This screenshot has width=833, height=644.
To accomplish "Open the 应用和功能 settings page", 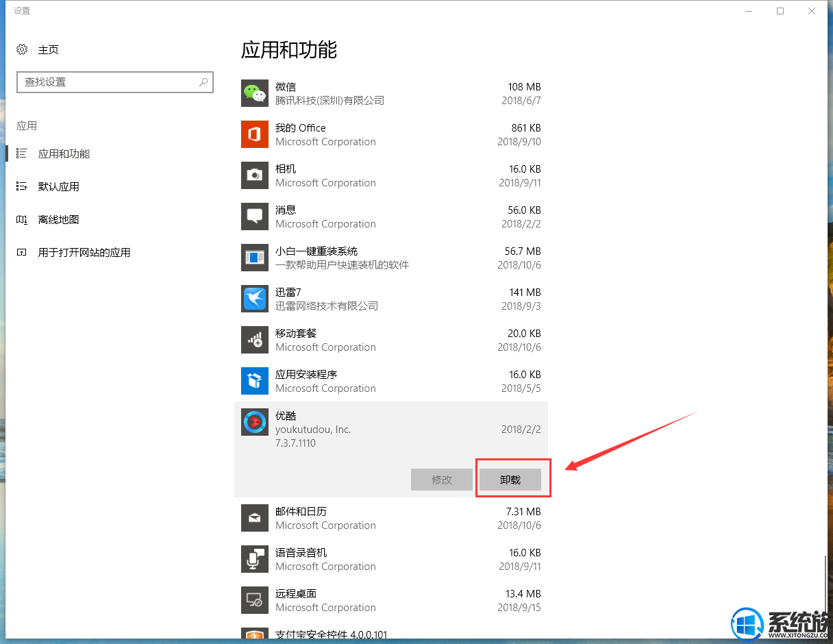I will pos(64,153).
